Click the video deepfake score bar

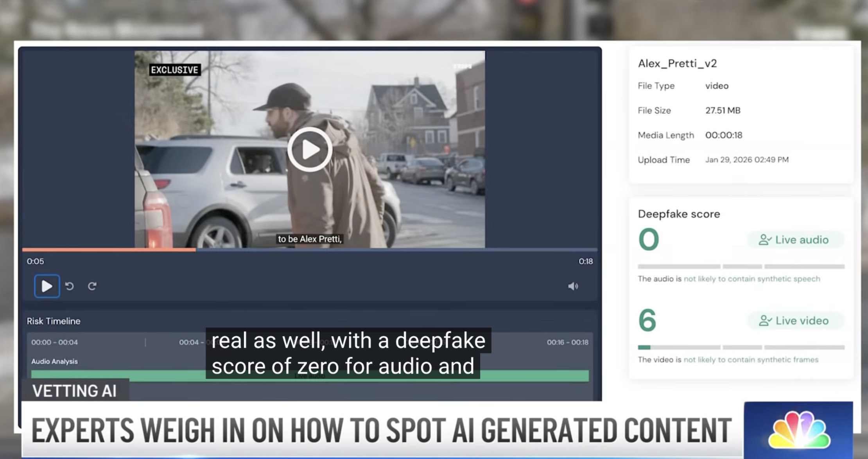741,347
